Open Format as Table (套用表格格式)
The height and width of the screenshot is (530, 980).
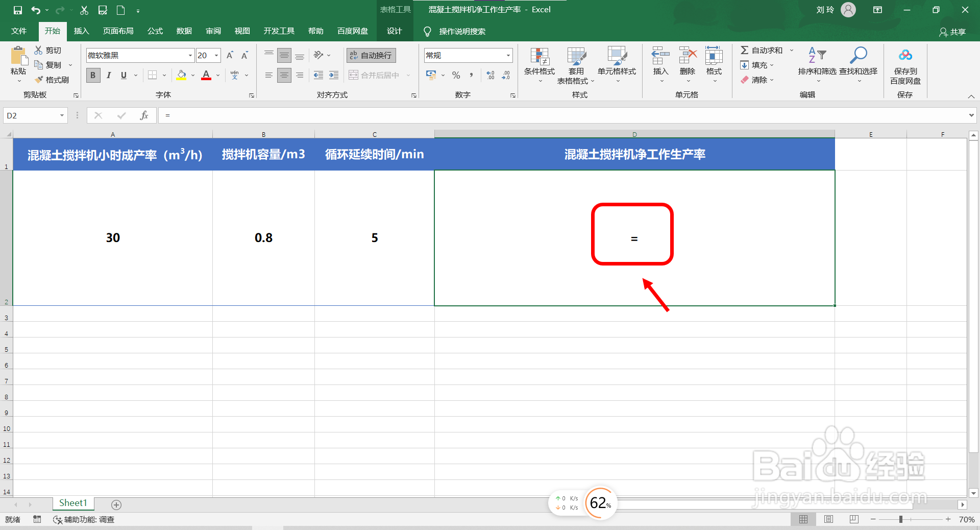(576, 65)
